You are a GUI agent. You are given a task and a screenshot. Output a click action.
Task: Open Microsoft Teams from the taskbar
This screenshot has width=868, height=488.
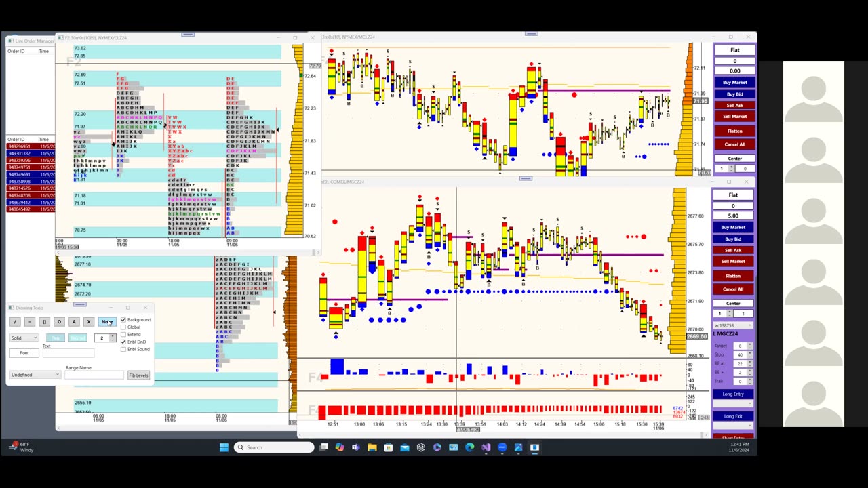tap(356, 447)
